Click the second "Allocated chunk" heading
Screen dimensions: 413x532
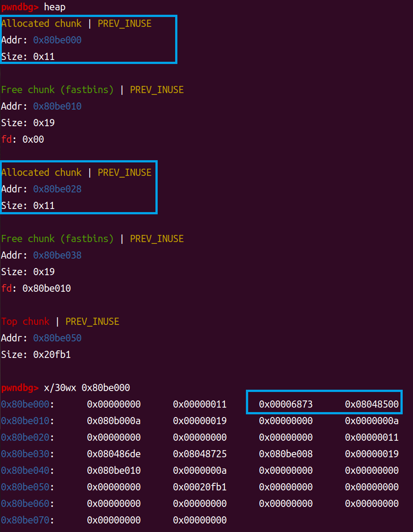coord(42,173)
